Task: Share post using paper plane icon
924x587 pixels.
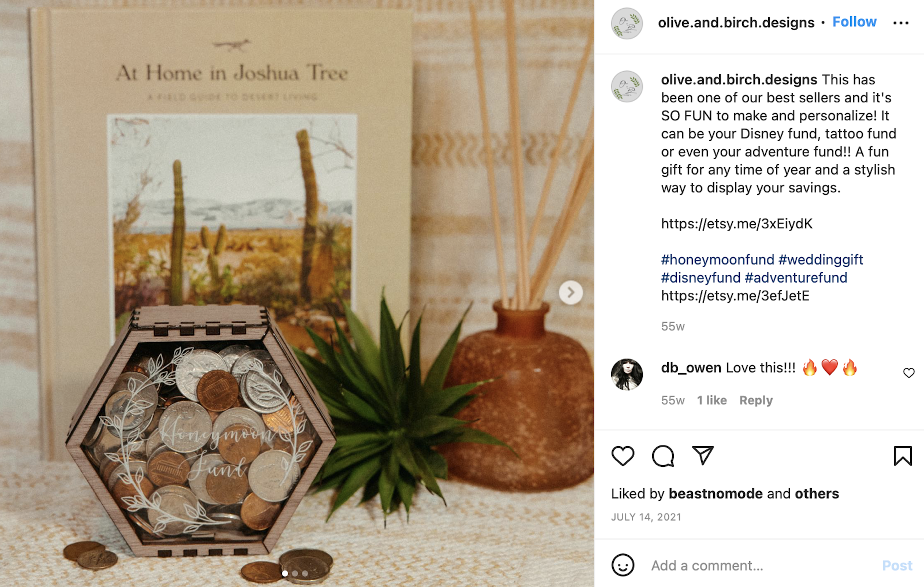Action: pos(703,455)
